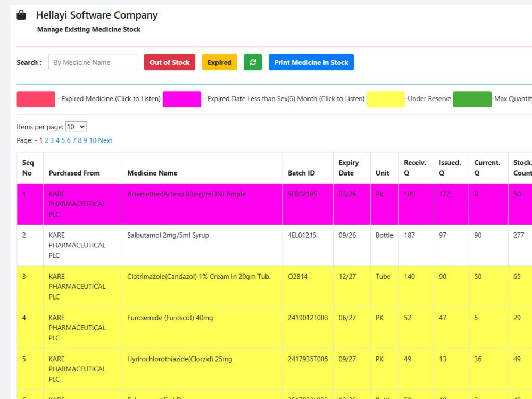Image resolution: width=532 pixels, height=399 pixels.
Task: Select Artemether(Artem) 80mg/ml INJ Ample row
Action: [275, 204]
